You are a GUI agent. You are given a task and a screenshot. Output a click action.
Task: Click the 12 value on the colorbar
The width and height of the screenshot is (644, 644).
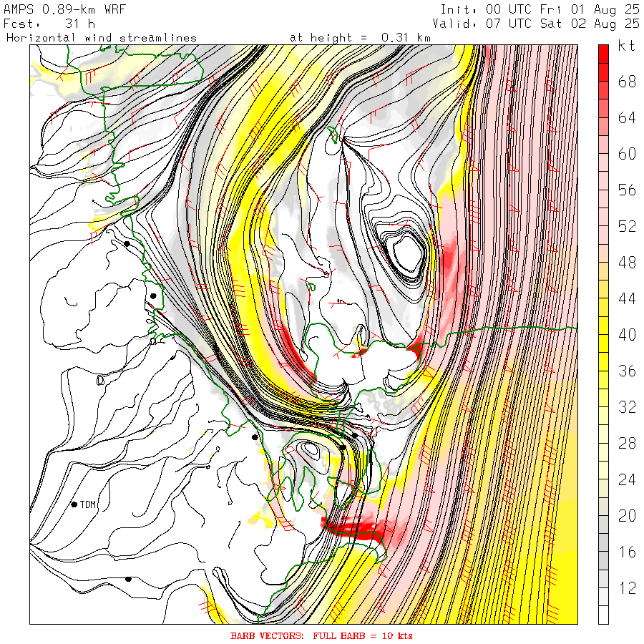click(627, 587)
